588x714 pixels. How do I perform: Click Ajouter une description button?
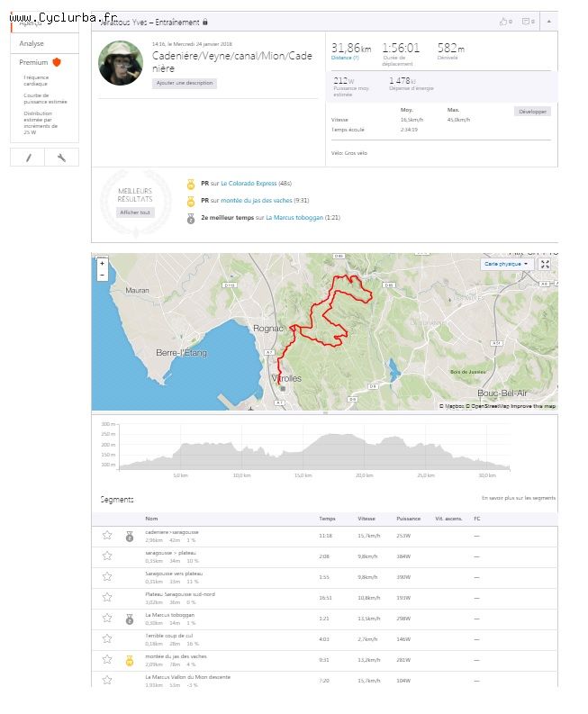pyautogui.click(x=184, y=83)
